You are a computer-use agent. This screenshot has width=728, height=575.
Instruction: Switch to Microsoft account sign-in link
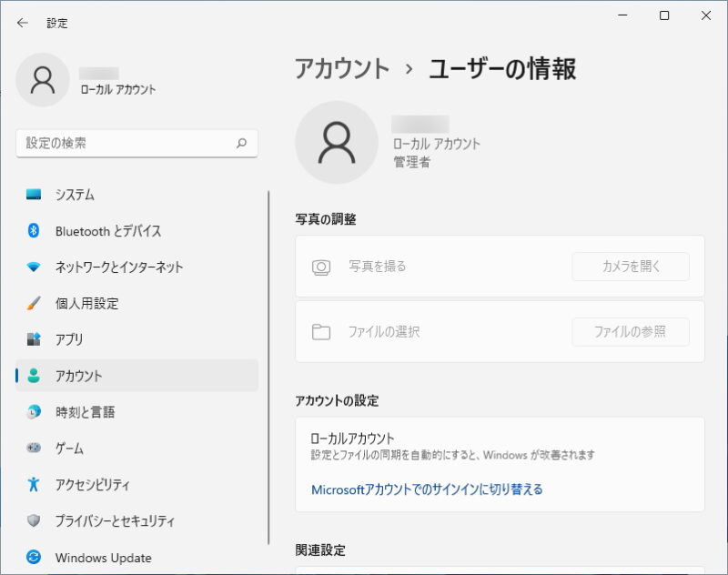[x=427, y=489]
